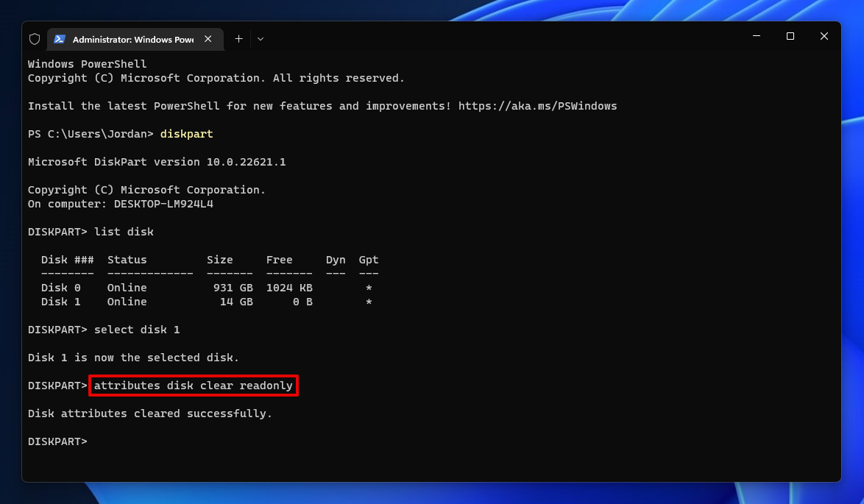Click the 'Status' column header
Screen dimensions: 864x504
(x=127, y=260)
